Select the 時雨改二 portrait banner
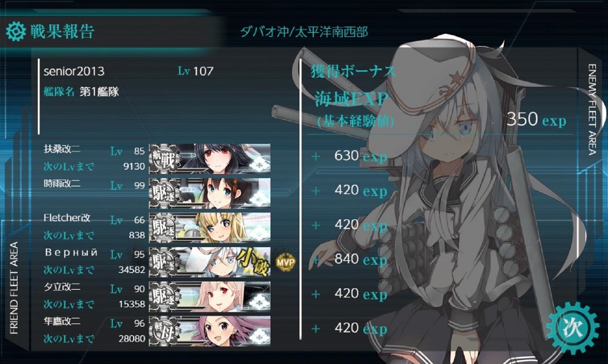This screenshot has height=364, width=608. coord(210,194)
